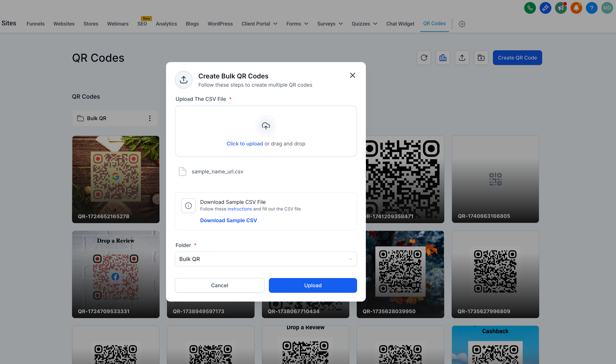The height and width of the screenshot is (364, 616).
Task: Open QR code thumbnail QR-1724652165278
Action: pos(116,179)
